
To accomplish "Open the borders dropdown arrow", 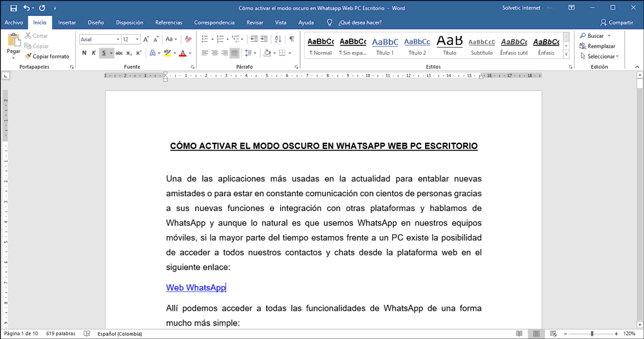I will click(290, 53).
